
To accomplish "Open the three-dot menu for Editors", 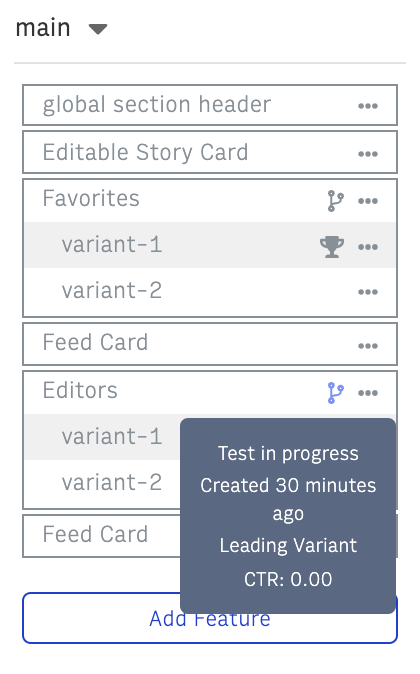I will (368, 393).
